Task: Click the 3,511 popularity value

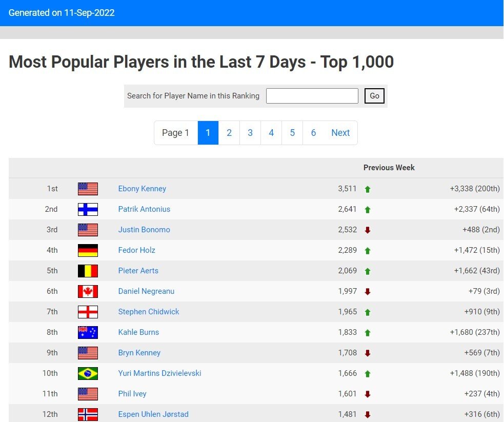Action: (x=347, y=189)
